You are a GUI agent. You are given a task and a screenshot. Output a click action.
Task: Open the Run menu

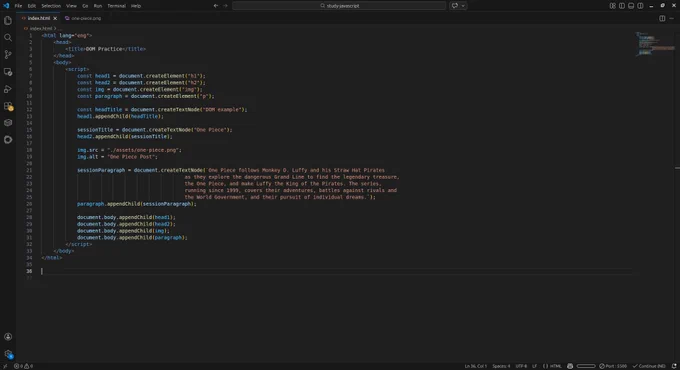click(98, 6)
